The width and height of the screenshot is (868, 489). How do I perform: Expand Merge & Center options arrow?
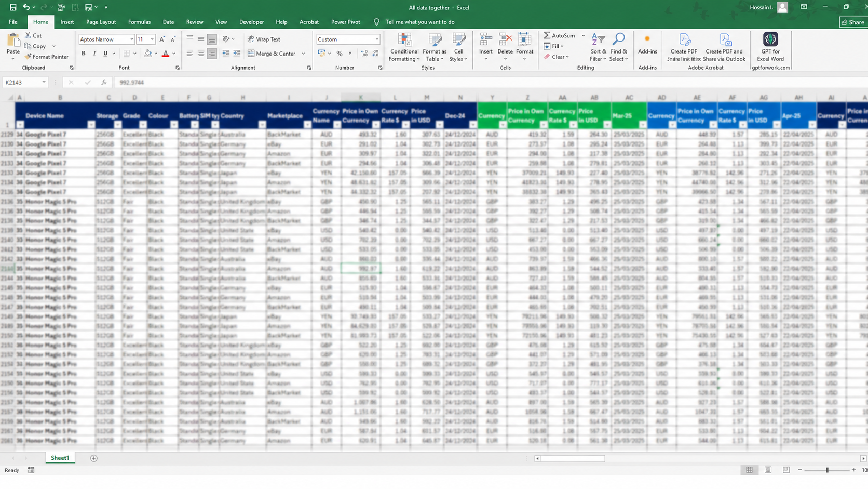[x=304, y=54]
